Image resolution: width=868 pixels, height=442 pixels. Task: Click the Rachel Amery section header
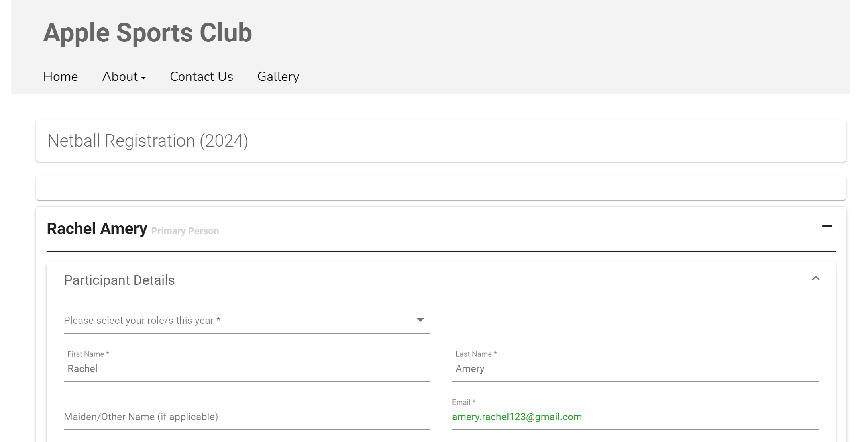click(441, 229)
